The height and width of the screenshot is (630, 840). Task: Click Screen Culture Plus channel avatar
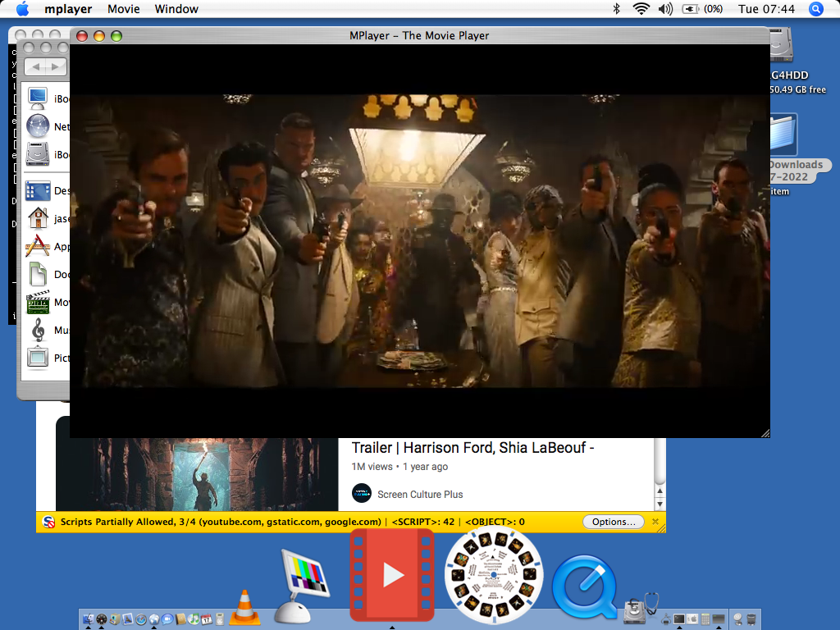click(362, 493)
